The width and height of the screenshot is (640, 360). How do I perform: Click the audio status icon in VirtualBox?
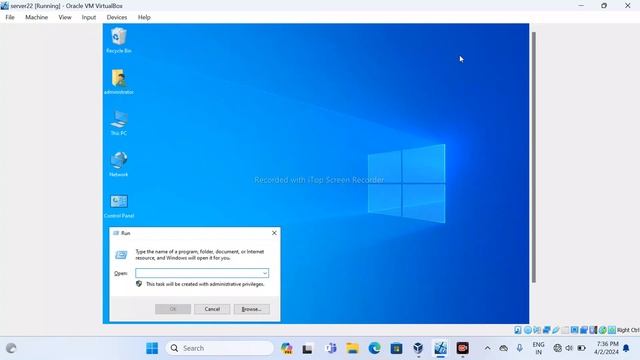click(537, 330)
